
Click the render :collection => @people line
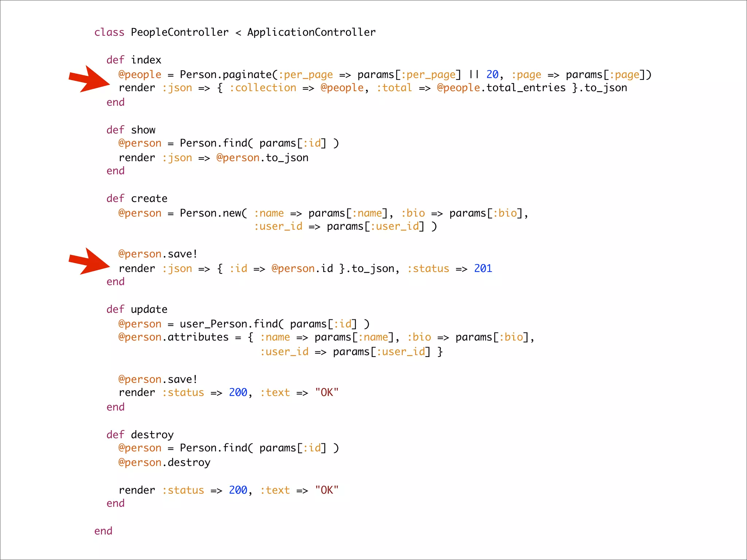(373, 88)
